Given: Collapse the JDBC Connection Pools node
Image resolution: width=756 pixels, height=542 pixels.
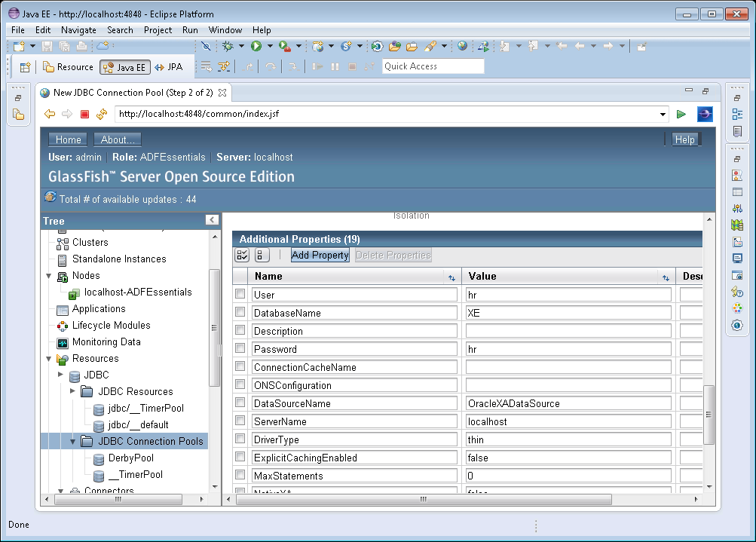Looking at the screenshot, I should 72,442.
